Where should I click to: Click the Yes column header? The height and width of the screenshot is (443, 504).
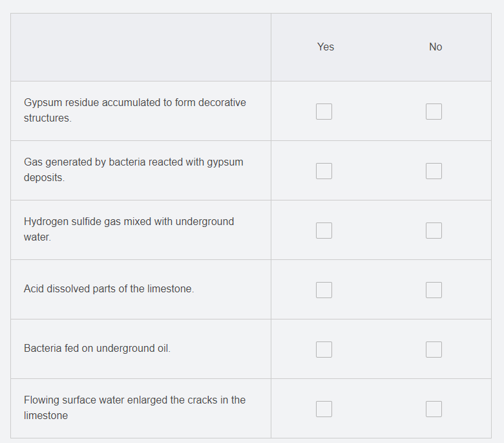(325, 47)
